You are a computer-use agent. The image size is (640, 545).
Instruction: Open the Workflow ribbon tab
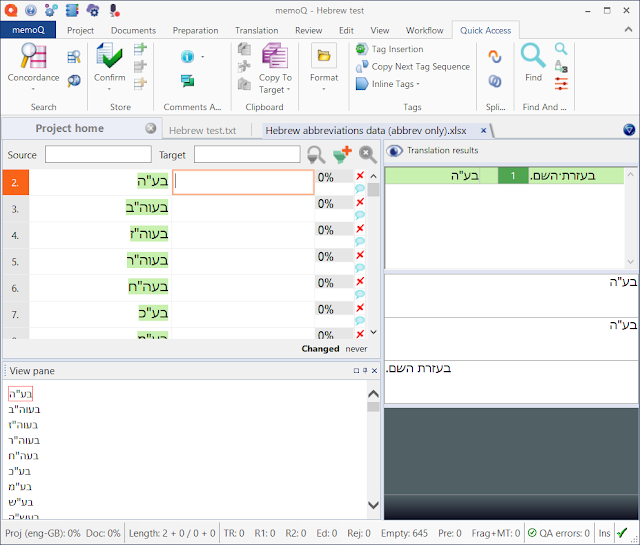tap(424, 31)
